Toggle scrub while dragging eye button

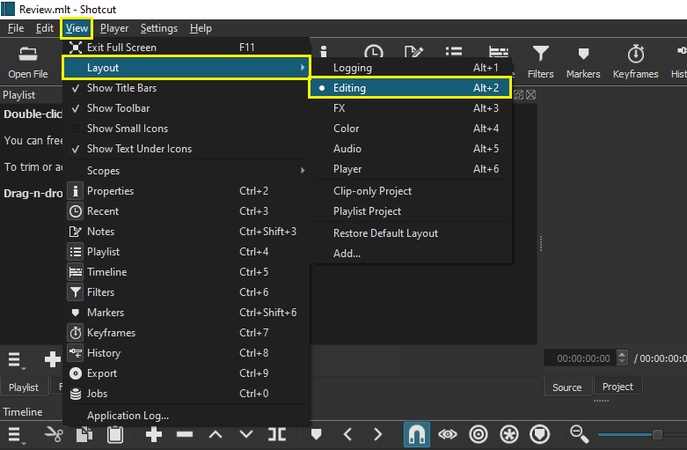tap(447, 435)
